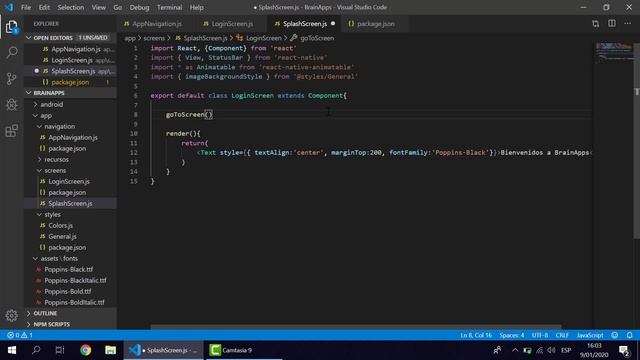
Task: Click goToScreen in the breadcrumb bar
Action: (317, 38)
